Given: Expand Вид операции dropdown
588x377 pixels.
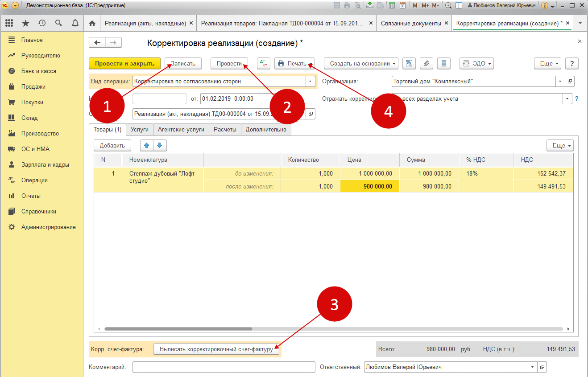Looking at the screenshot, I should [x=311, y=82].
